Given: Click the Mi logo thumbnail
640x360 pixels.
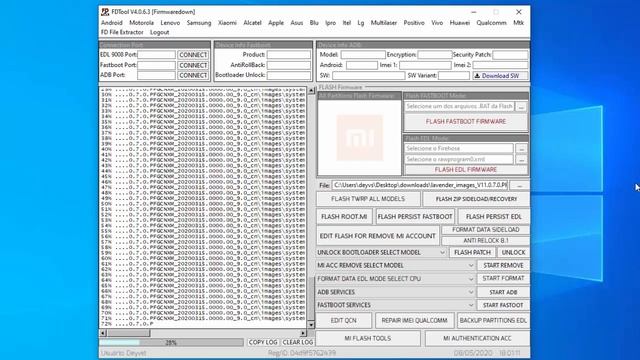Looking at the screenshot, I should (359, 138).
